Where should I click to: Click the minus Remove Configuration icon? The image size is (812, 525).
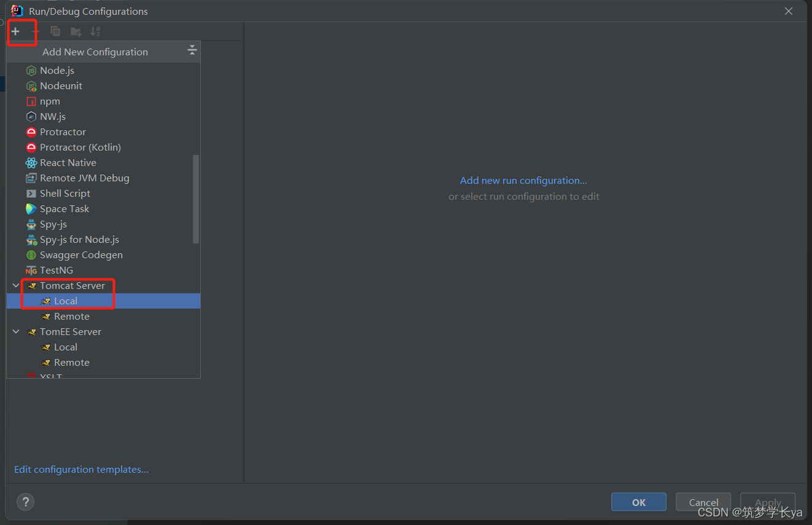36,31
